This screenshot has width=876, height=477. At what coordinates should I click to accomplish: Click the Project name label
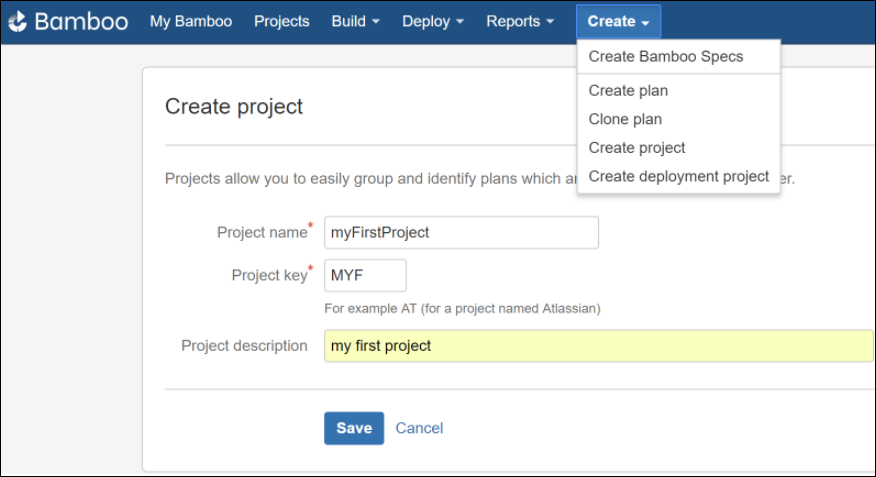[262, 232]
